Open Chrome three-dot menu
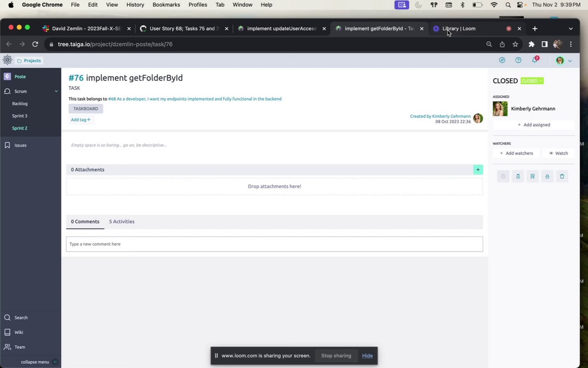The height and width of the screenshot is (368, 588). 571,44
